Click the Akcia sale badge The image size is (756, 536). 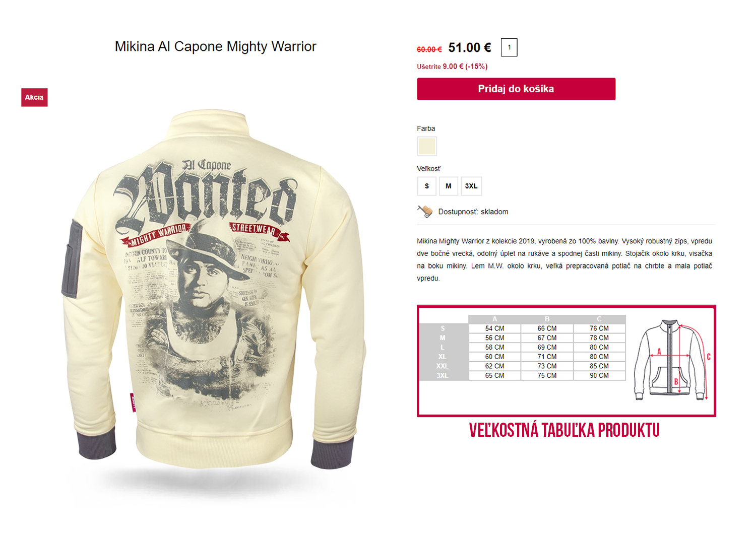[34, 97]
